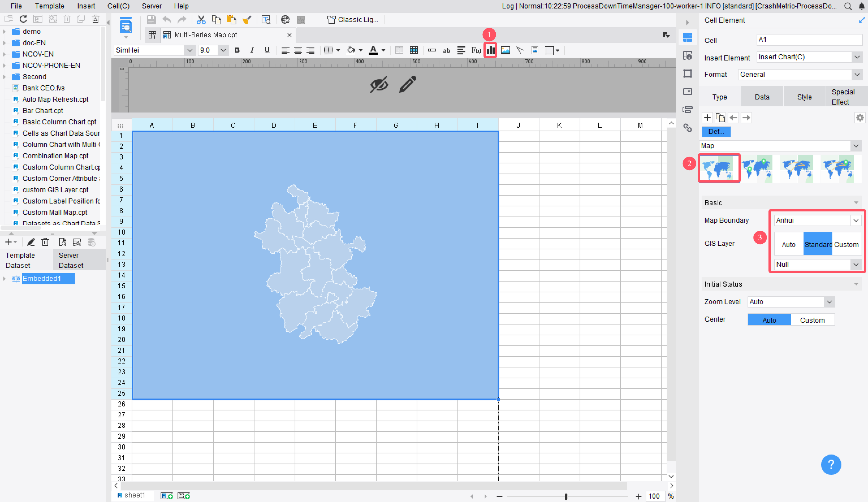Click the Server Dataset tab button

coord(79,260)
